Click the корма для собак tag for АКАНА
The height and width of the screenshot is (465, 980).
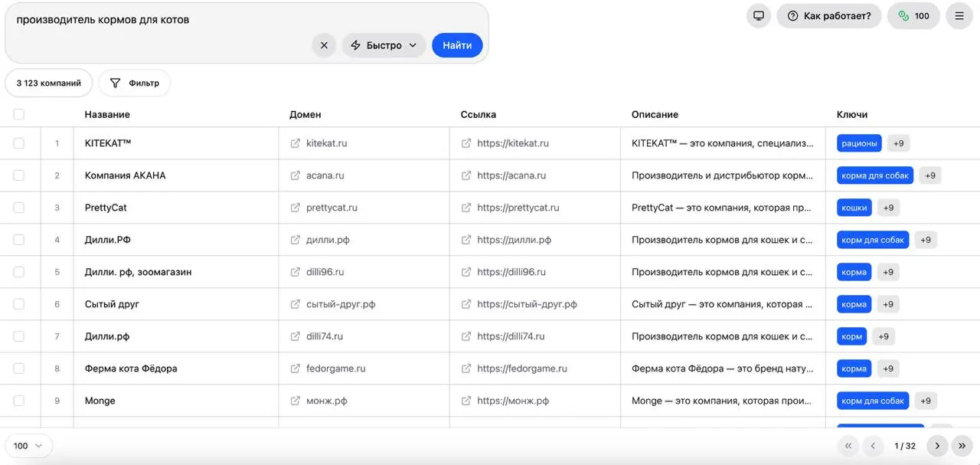(875, 175)
